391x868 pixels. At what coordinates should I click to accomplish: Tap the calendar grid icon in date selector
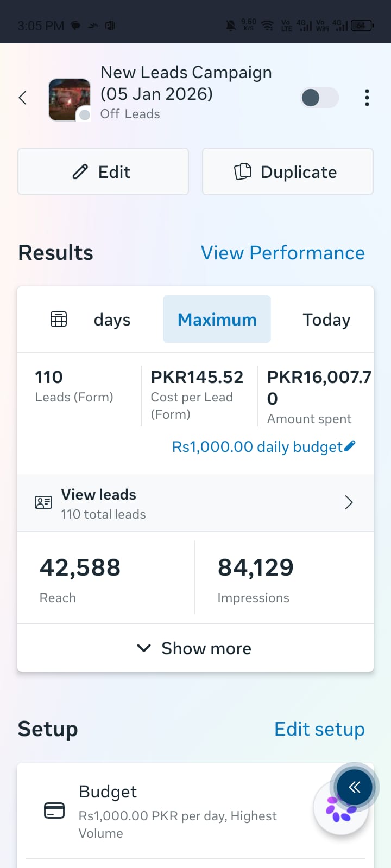click(59, 319)
